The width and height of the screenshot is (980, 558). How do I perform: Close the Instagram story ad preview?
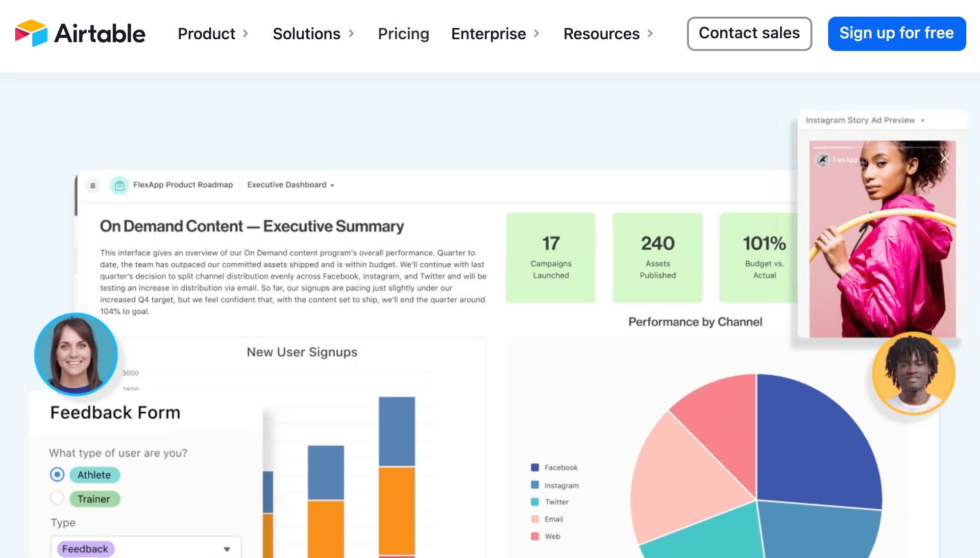945,158
